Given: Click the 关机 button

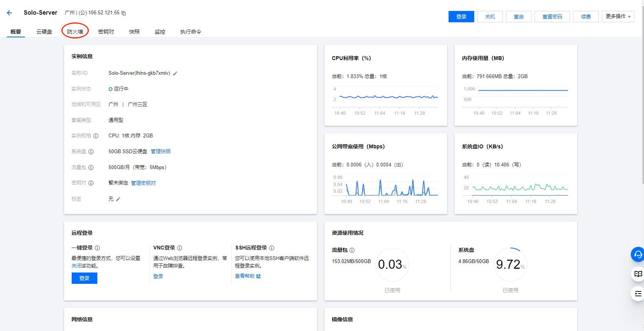Looking at the screenshot, I should point(490,17).
